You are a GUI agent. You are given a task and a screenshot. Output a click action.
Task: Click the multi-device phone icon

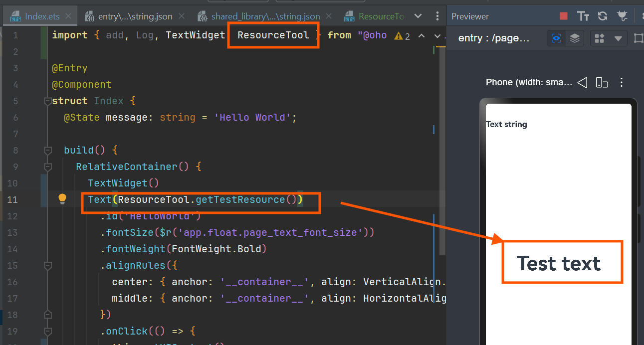pyautogui.click(x=602, y=82)
